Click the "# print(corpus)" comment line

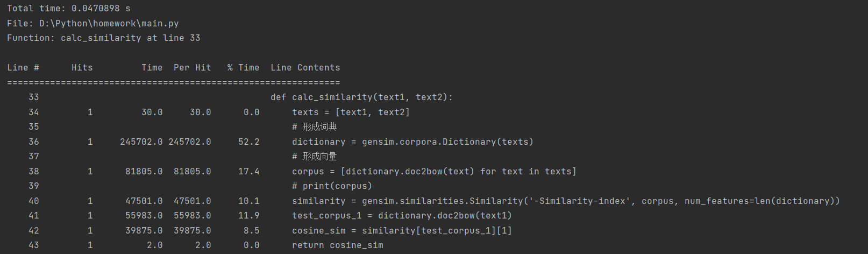click(332, 186)
